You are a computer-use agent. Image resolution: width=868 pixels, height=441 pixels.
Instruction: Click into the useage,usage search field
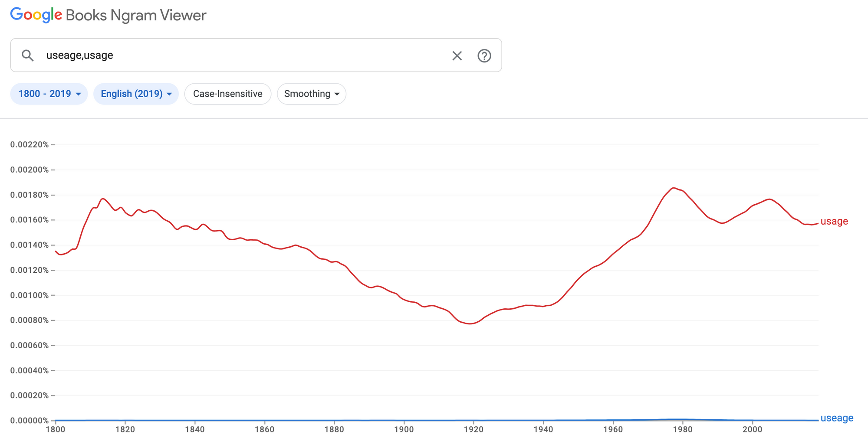243,56
